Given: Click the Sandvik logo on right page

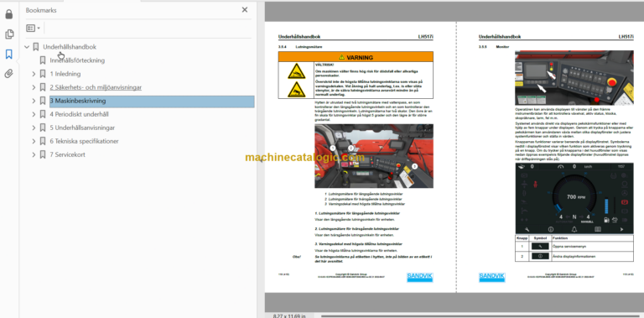Looking at the screenshot, I should pos(491,277).
